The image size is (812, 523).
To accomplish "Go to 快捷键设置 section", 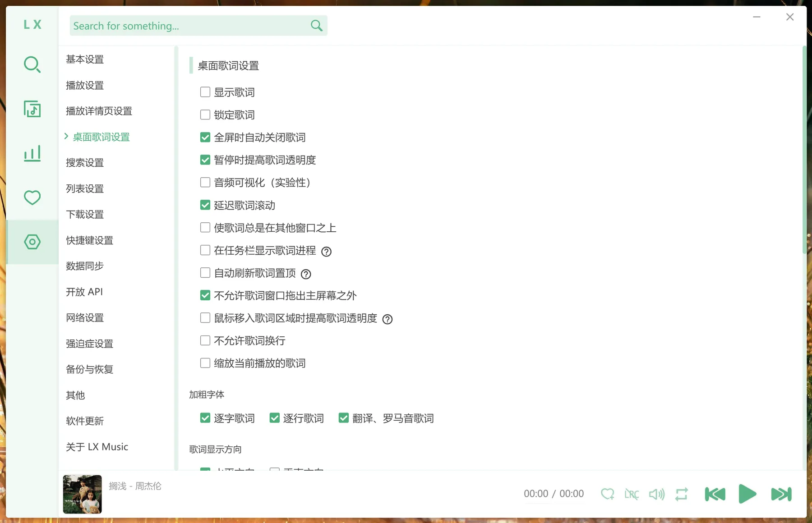I will pos(89,240).
